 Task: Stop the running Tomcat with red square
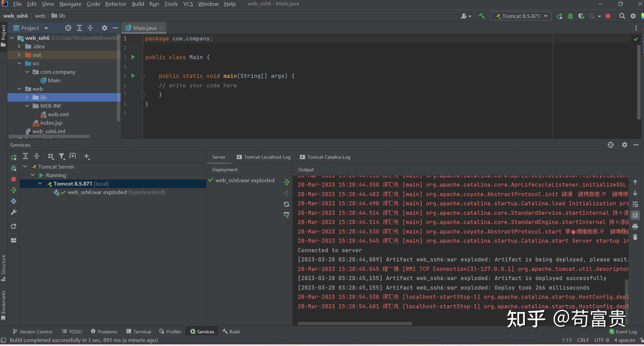(608, 16)
